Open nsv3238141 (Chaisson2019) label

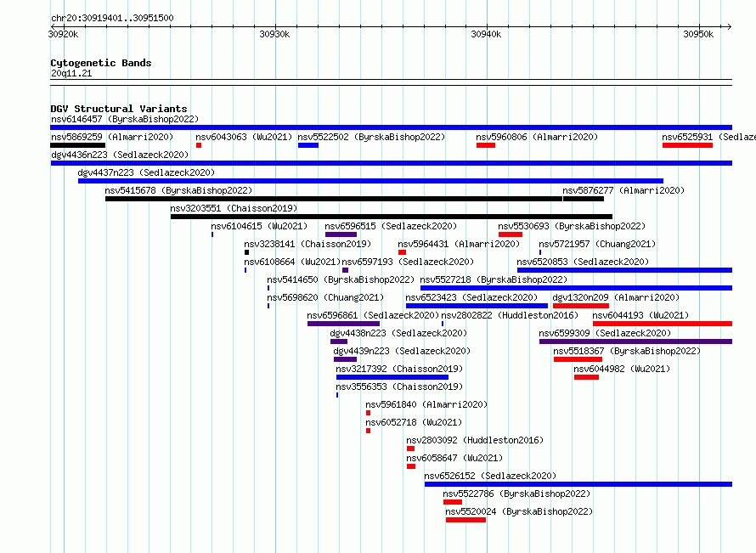click(x=307, y=244)
